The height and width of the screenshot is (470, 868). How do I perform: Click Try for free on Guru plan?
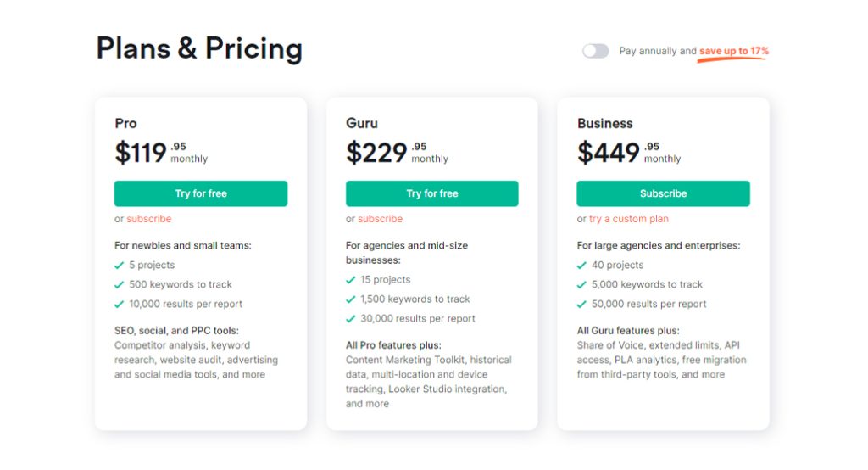pos(431,193)
